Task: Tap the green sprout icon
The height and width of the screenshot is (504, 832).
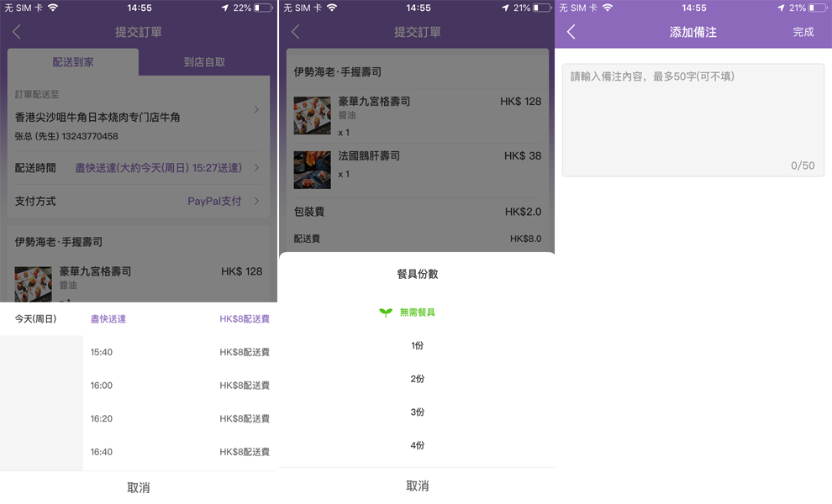Action: point(386,312)
